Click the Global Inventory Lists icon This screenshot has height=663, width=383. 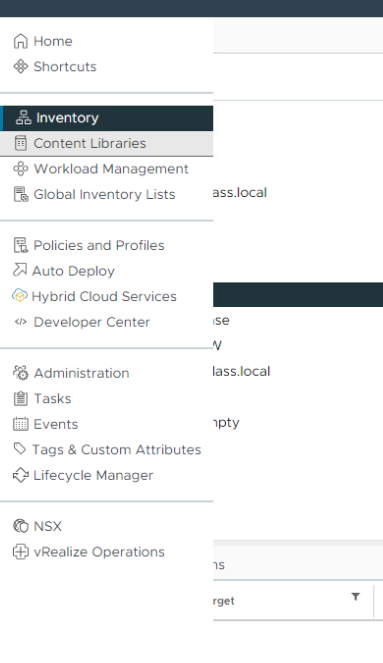21,195
